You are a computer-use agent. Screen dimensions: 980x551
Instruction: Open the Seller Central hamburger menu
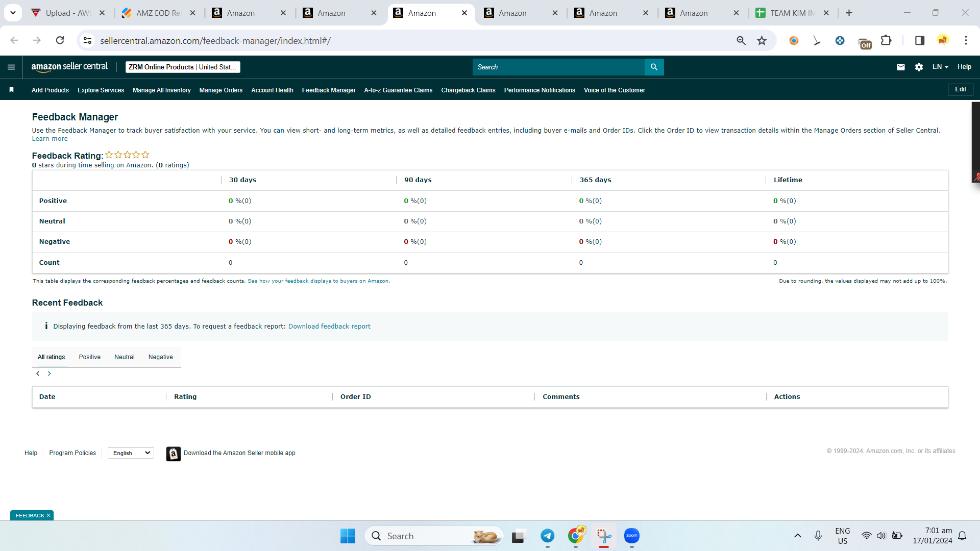point(11,67)
